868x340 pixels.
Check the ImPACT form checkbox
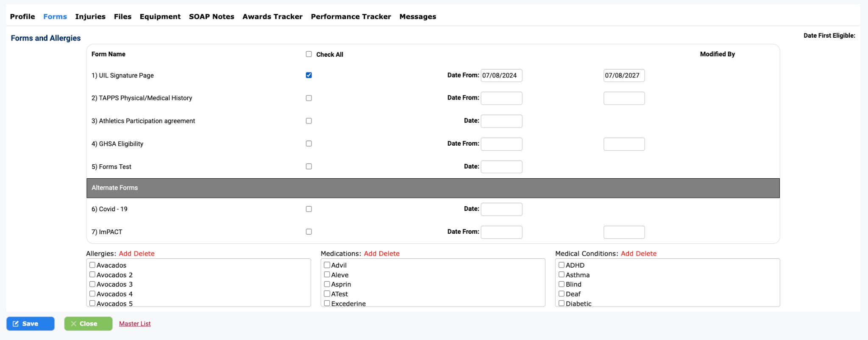click(x=309, y=232)
